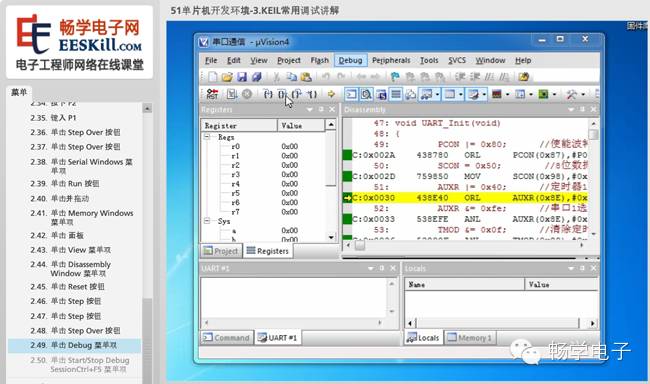Screen dimensions: 650x384
Task: Open lesson step 2.36 Step Over
Action: tap(75, 132)
